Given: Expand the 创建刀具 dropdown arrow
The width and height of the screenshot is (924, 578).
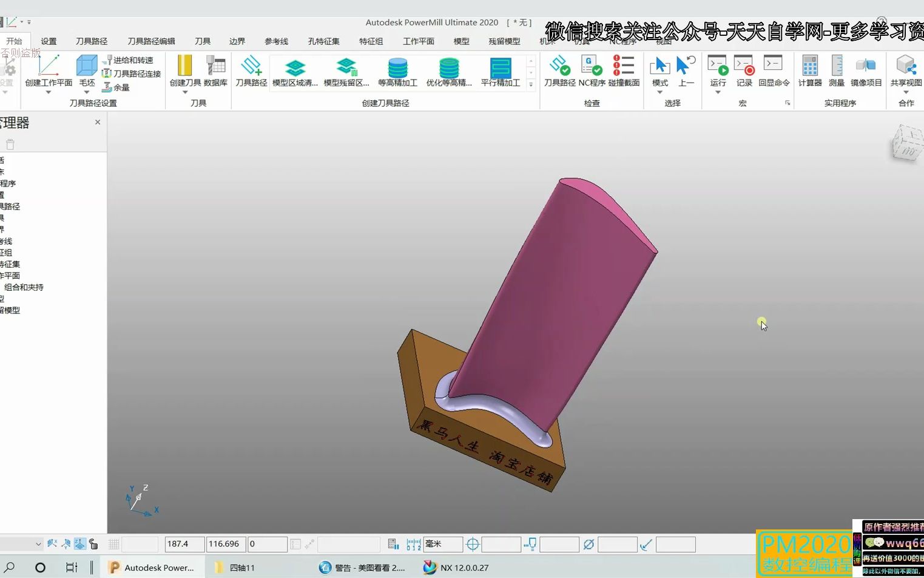Looking at the screenshot, I should tap(185, 92).
